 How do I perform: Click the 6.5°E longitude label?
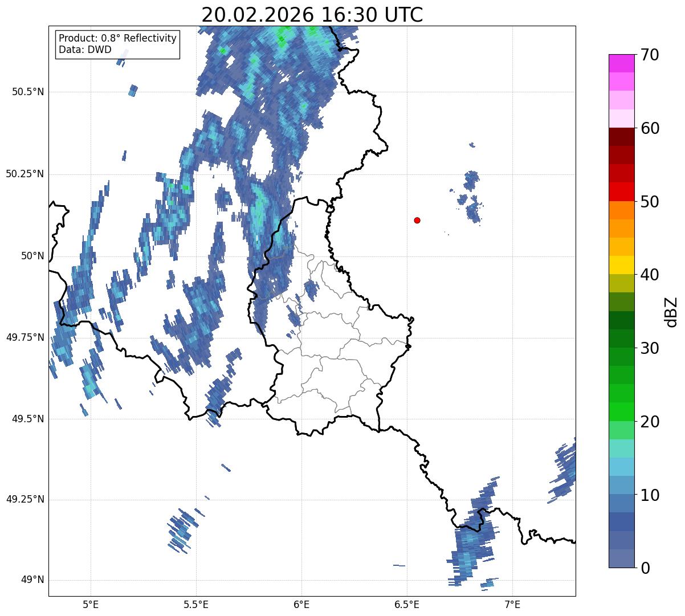pos(407,605)
